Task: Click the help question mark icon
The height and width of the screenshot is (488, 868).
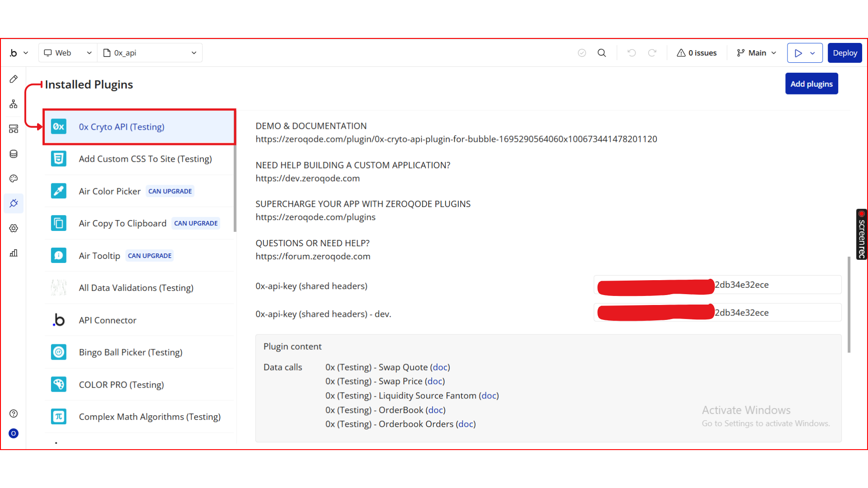Action: point(14,413)
